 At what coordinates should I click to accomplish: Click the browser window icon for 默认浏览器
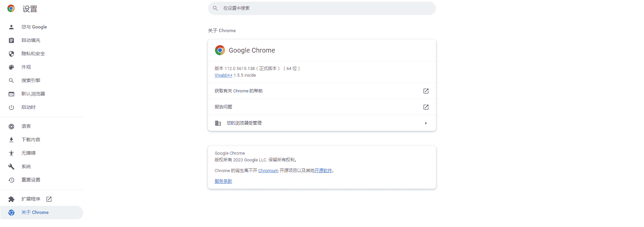11,94
